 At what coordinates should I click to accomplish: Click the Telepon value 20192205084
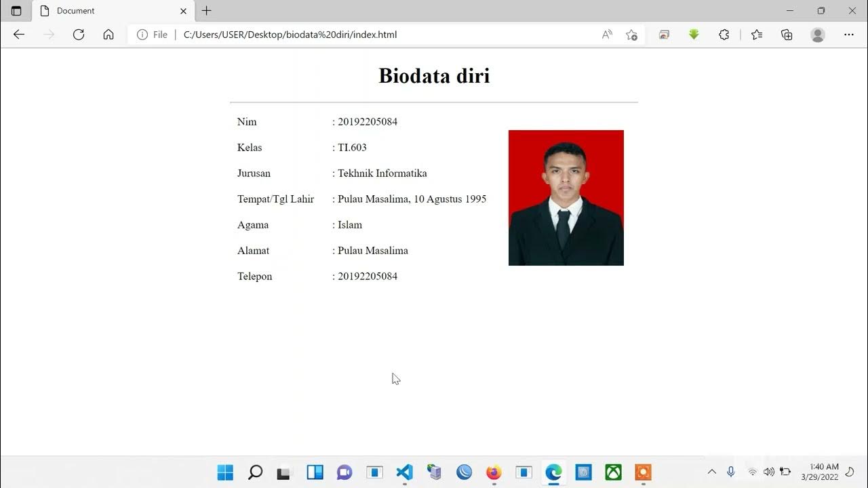point(368,277)
